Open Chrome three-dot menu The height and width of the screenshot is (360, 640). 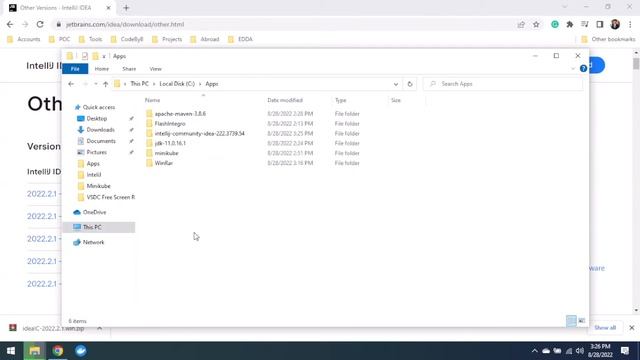(630, 24)
